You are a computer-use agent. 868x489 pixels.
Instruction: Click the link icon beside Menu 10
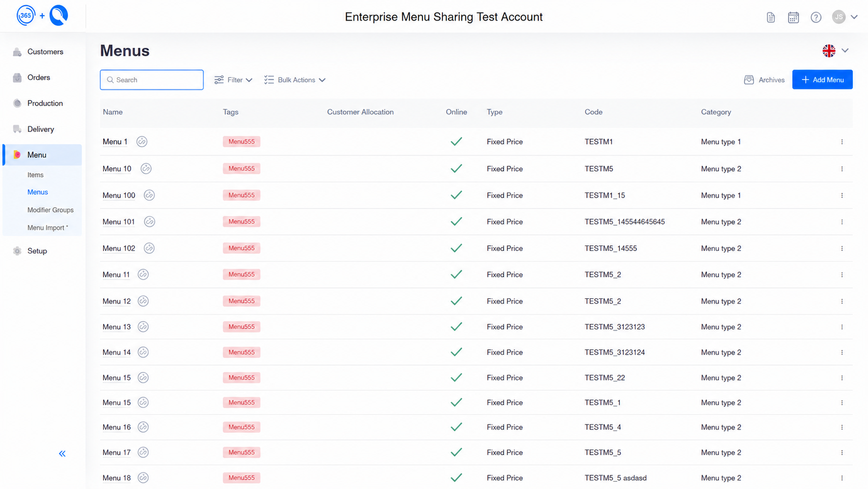[x=146, y=168]
